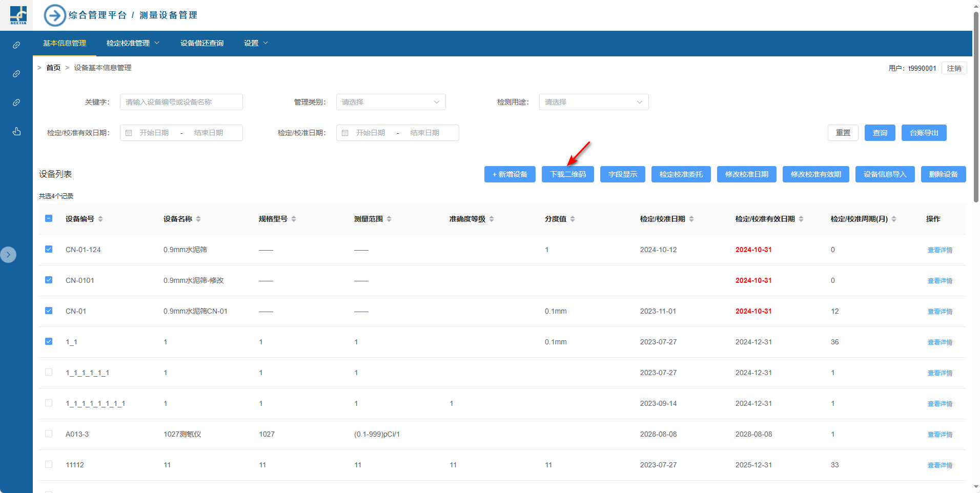This screenshot has width=980, height=493.
Task: Switch to the 设备借还查询 tab
Action: click(202, 43)
